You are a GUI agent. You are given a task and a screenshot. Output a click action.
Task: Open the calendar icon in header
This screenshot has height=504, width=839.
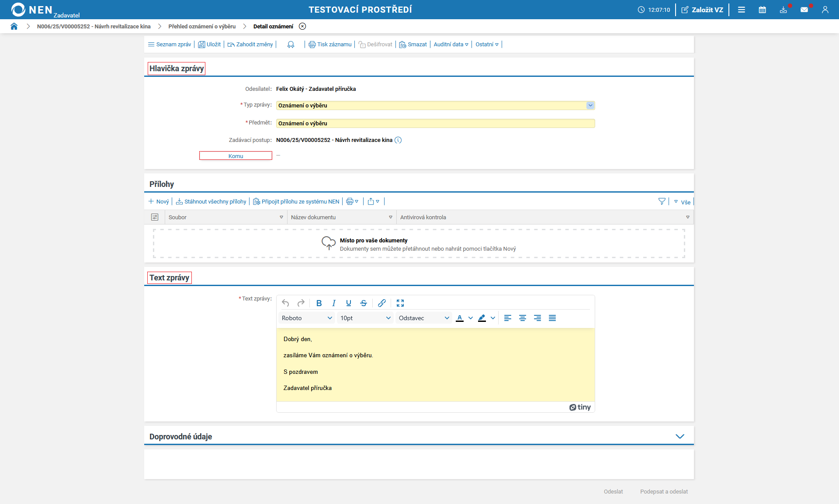tap(762, 10)
